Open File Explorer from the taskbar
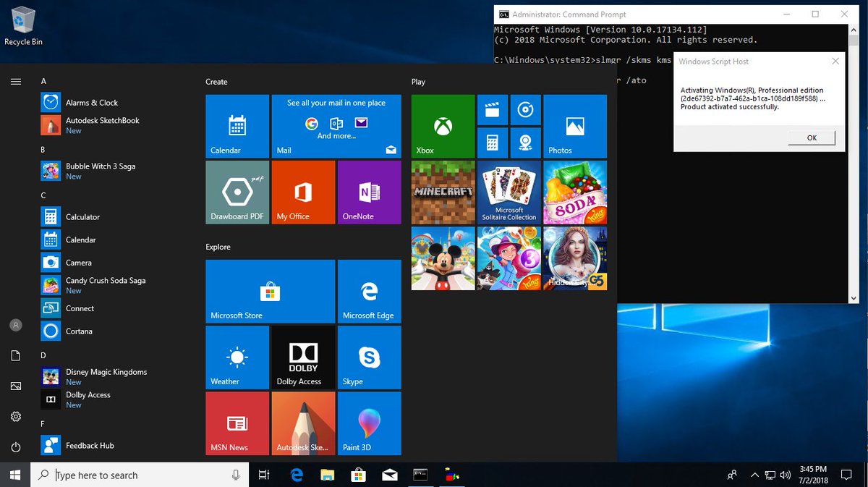This screenshot has width=868, height=487. tap(328, 475)
